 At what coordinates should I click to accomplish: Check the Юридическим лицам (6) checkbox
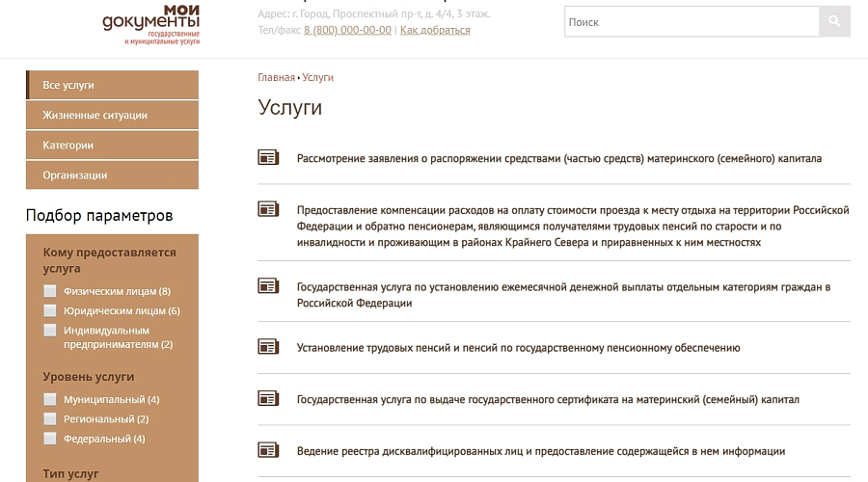(x=50, y=310)
